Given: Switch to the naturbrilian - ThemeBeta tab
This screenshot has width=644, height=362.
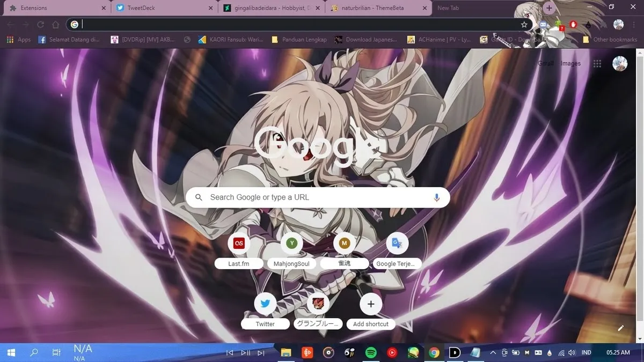Looking at the screenshot, I should 379,8.
